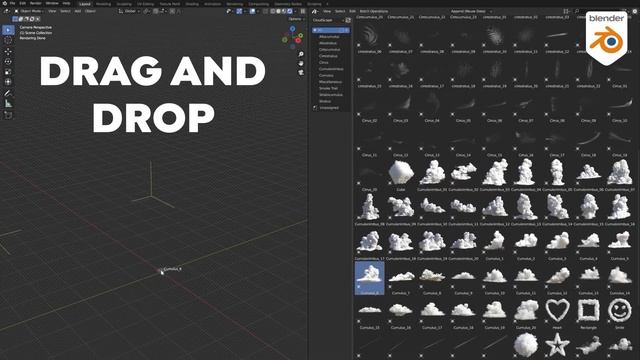Select the Move tool
The width and height of the screenshot is (640, 360).
8,51
